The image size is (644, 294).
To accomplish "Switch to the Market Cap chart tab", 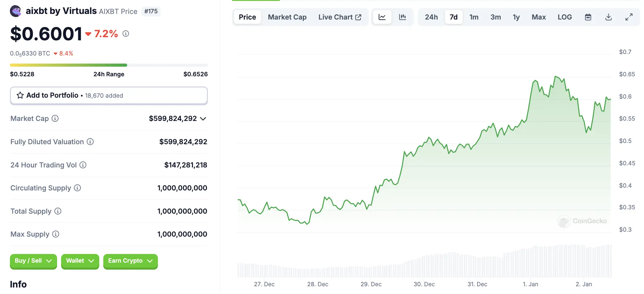I will [287, 17].
